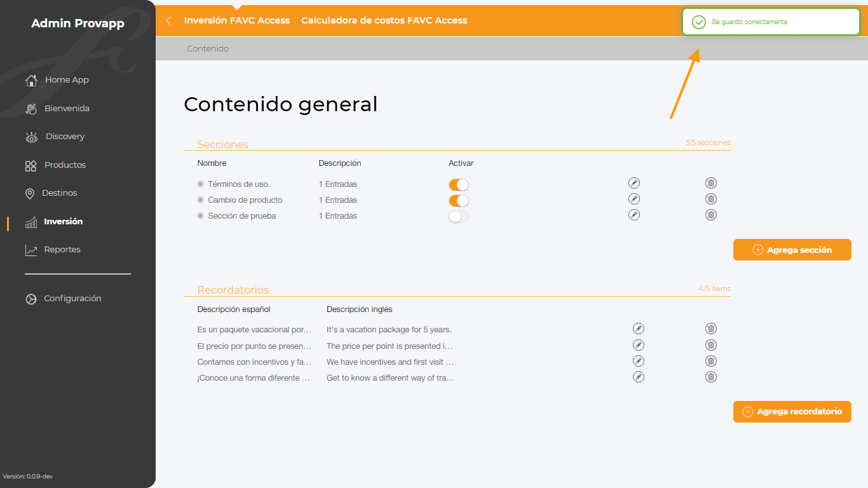Edit the price per point reminder

point(639,345)
